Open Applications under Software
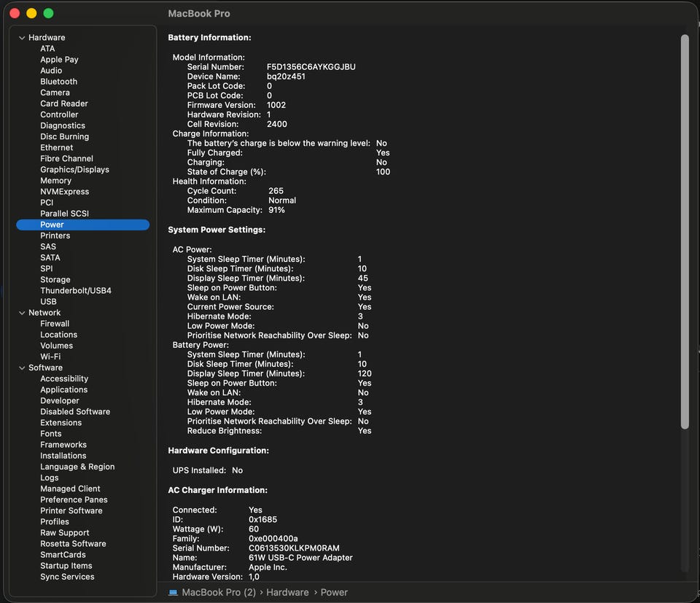 point(63,390)
